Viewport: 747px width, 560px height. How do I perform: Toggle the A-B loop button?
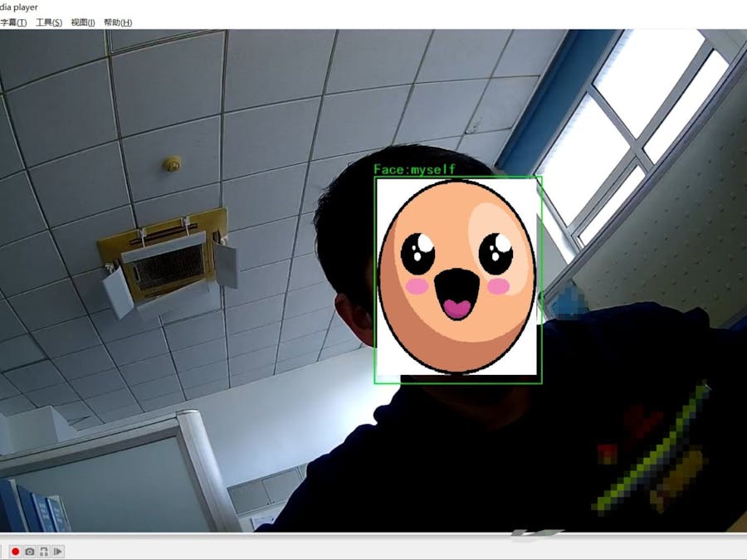click(x=44, y=552)
